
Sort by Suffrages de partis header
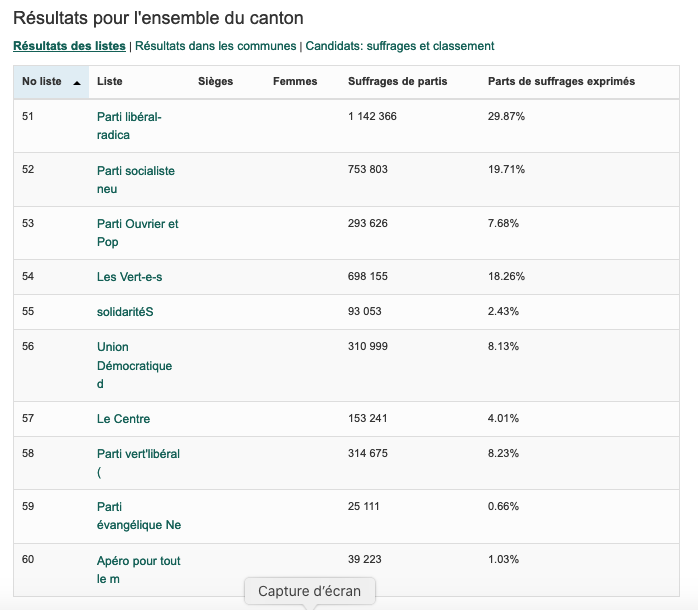point(398,81)
